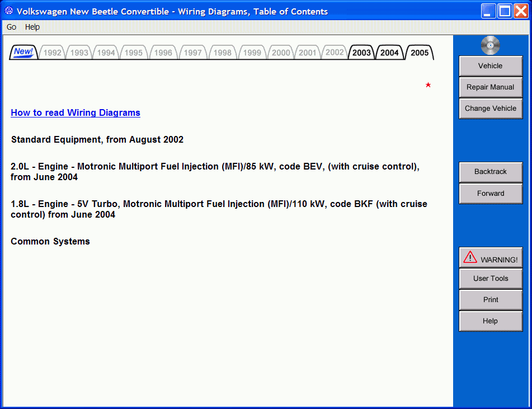Open 2.0L Engine code BEV entry
This screenshot has width=532, height=409.
click(215, 172)
